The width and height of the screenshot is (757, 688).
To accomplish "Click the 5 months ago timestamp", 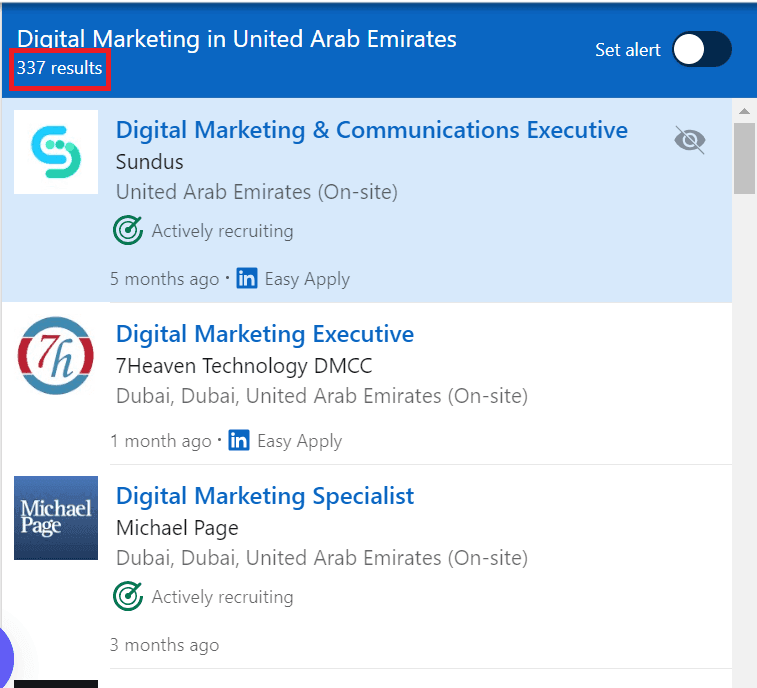I will [x=165, y=279].
